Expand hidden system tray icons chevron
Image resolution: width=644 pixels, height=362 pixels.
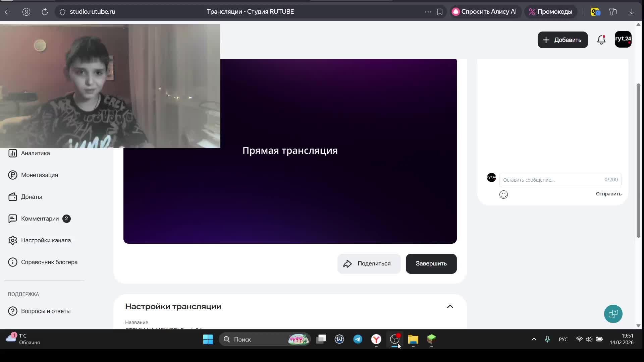(x=534, y=339)
